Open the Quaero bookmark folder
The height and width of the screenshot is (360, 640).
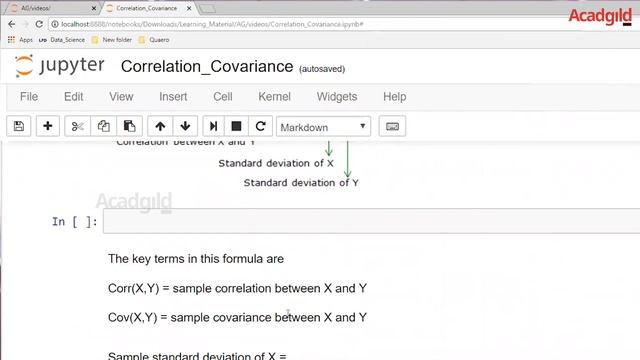click(154, 40)
